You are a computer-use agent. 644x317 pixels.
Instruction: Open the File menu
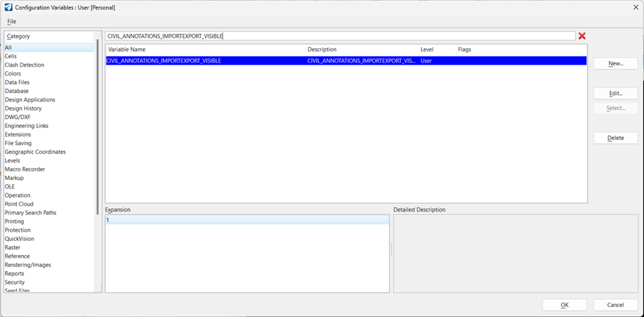[11, 22]
